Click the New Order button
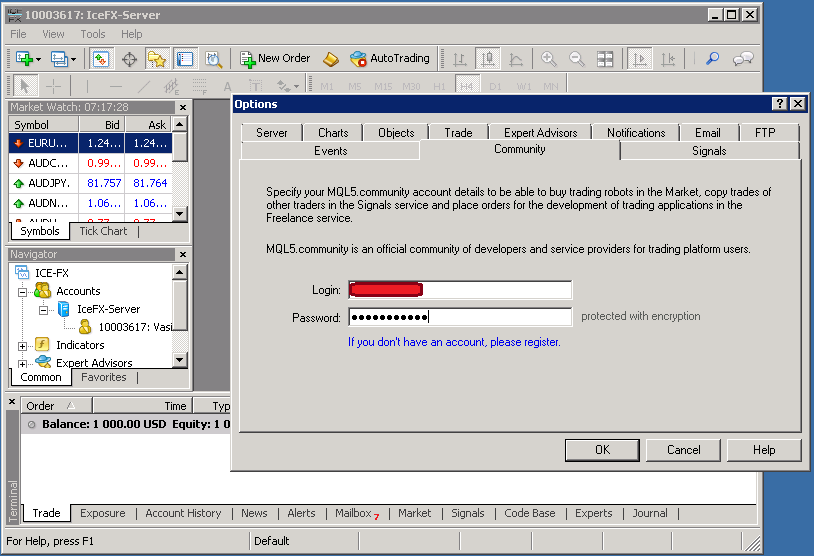 [x=275, y=59]
